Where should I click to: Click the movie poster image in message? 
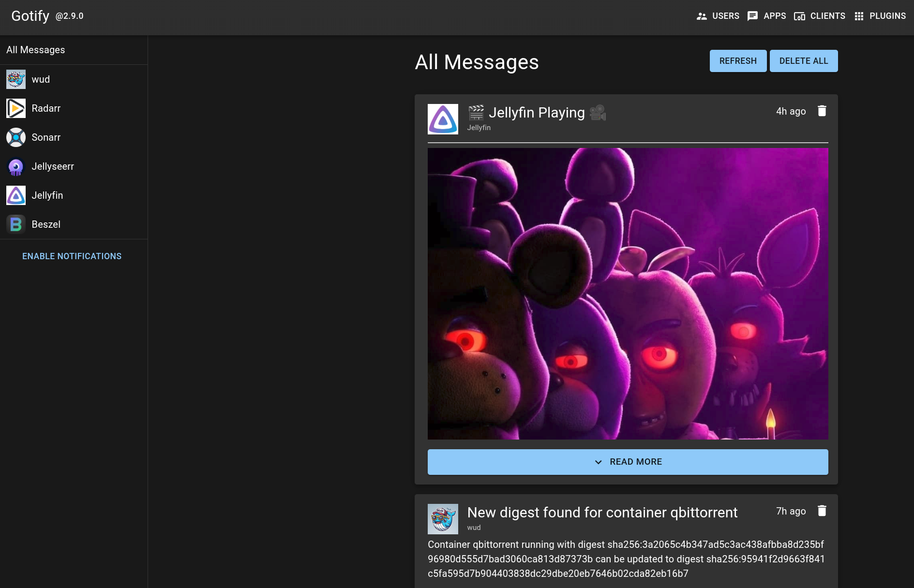pyautogui.click(x=628, y=294)
